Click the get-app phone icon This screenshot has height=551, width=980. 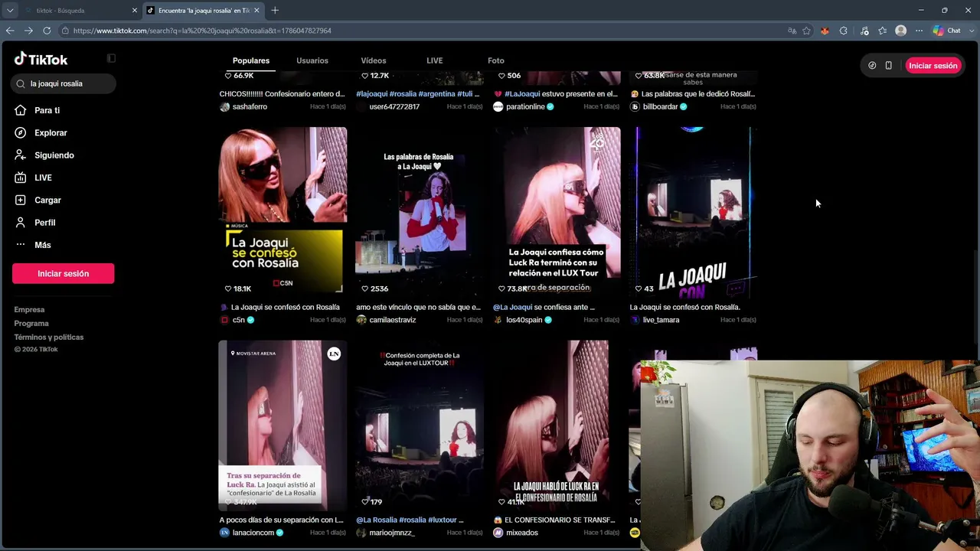[888, 66]
